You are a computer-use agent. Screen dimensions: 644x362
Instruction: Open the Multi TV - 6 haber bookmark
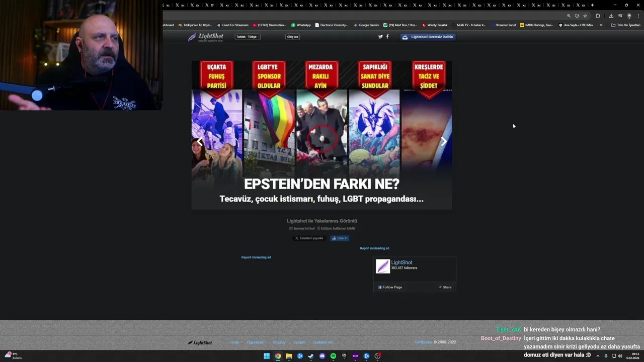469,25
